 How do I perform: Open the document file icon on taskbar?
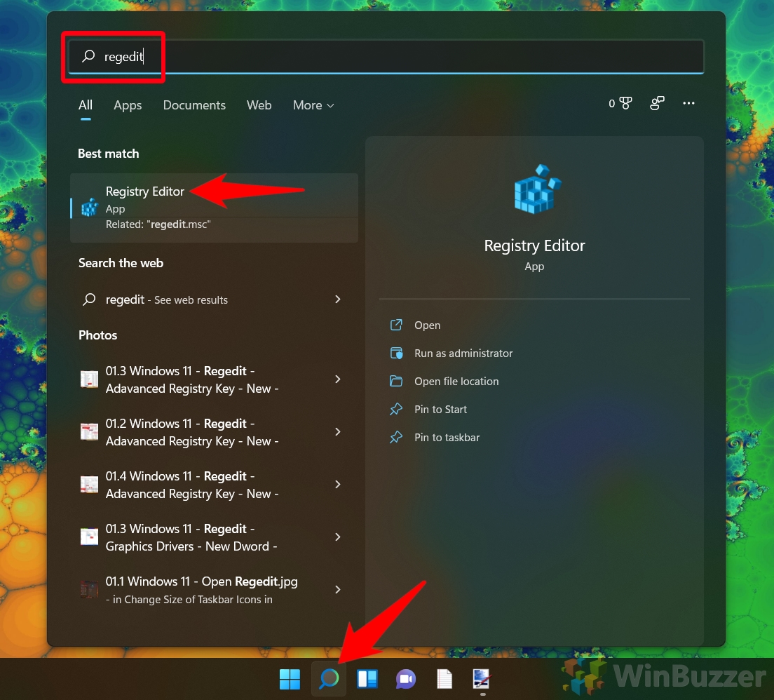444,679
